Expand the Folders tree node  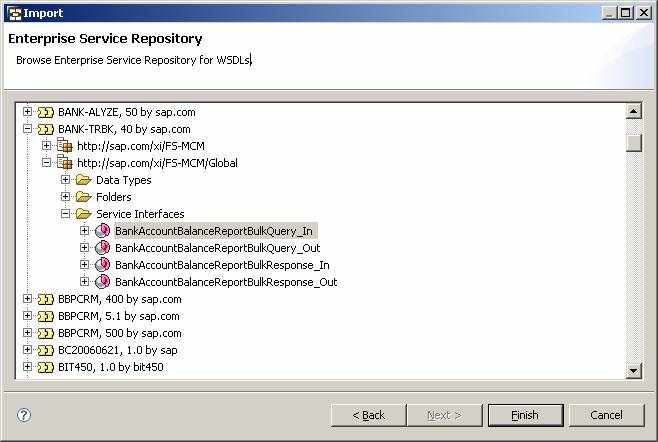[66, 197]
